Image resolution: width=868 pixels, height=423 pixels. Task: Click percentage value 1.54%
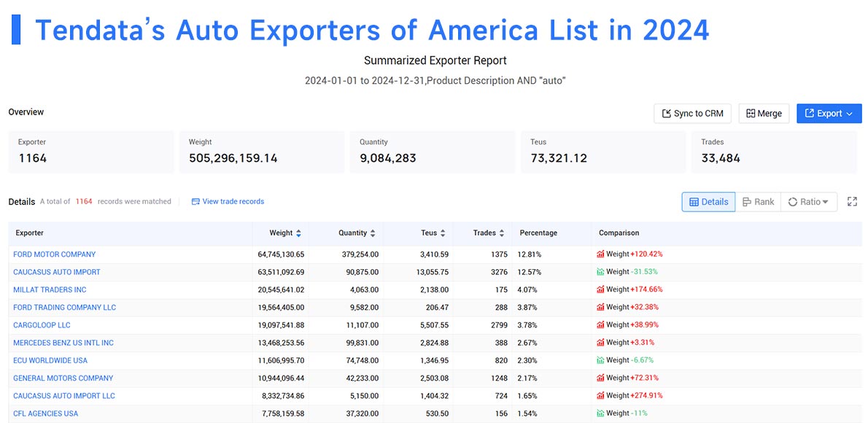click(530, 414)
